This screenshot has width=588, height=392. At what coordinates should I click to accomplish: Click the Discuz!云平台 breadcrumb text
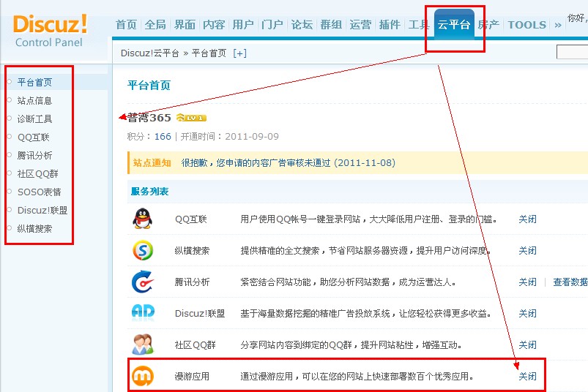click(149, 53)
